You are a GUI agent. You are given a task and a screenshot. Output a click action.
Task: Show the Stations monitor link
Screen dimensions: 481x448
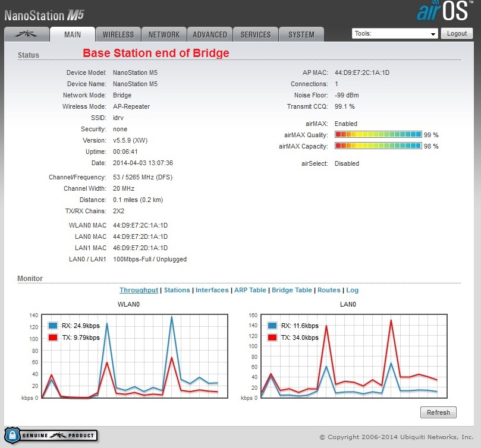pyautogui.click(x=177, y=290)
